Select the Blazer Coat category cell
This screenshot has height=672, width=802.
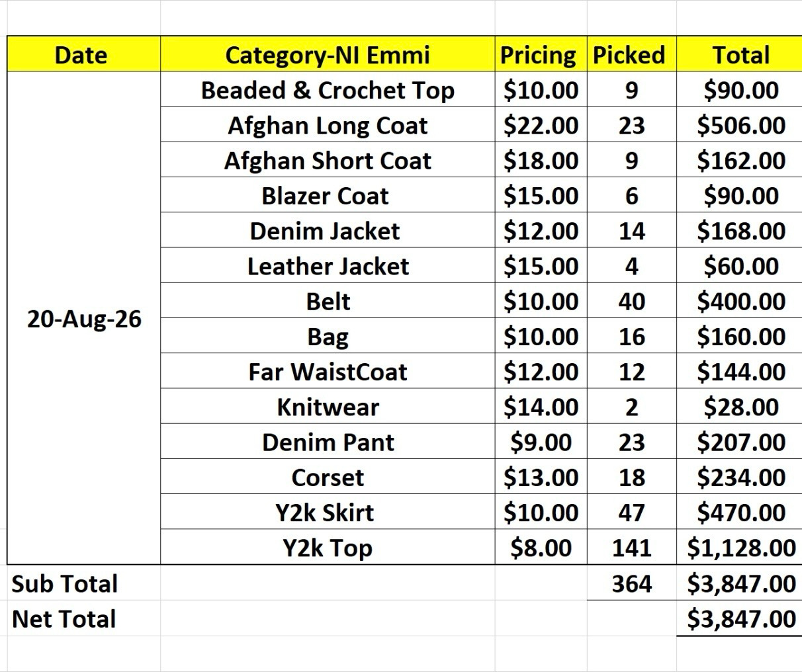[x=328, y=195]
